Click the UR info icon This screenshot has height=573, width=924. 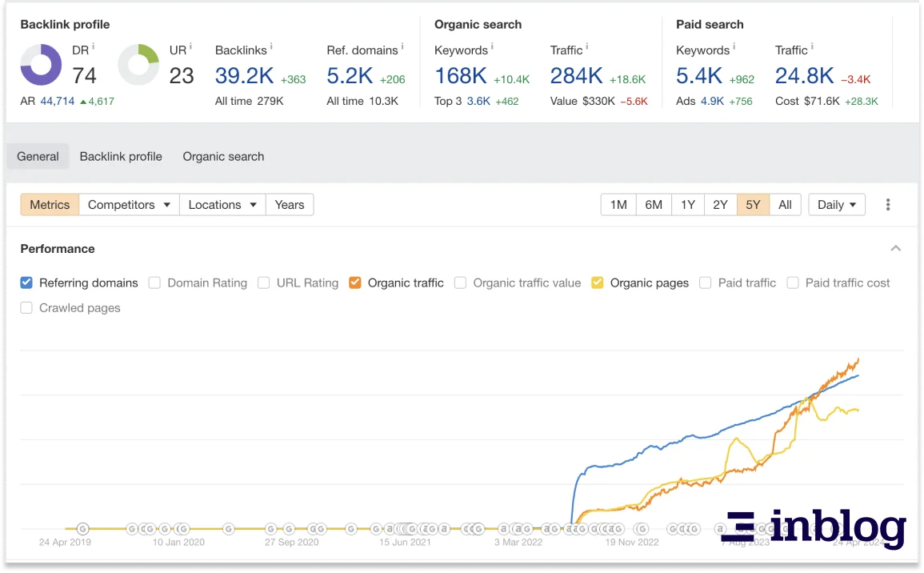point(191,47)
